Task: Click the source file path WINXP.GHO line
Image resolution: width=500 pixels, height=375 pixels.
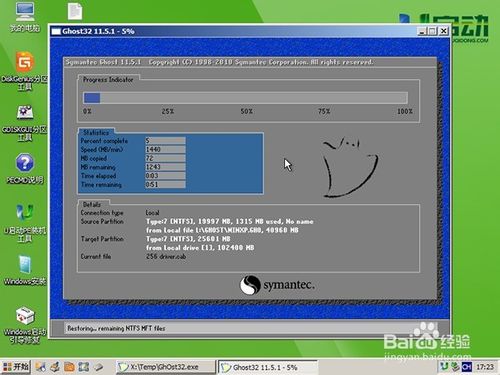Action: pyautogui.click(x=222, y=230)
